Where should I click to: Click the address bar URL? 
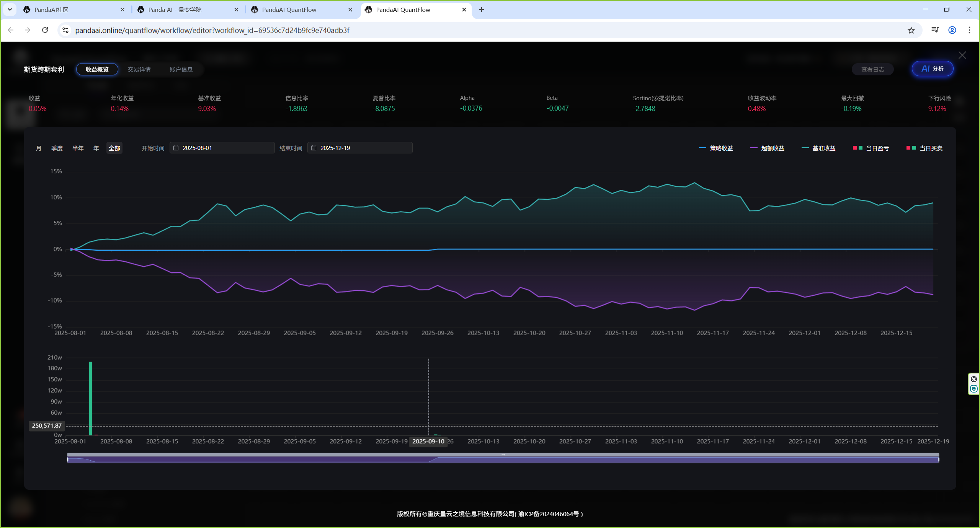pos(212,30)
